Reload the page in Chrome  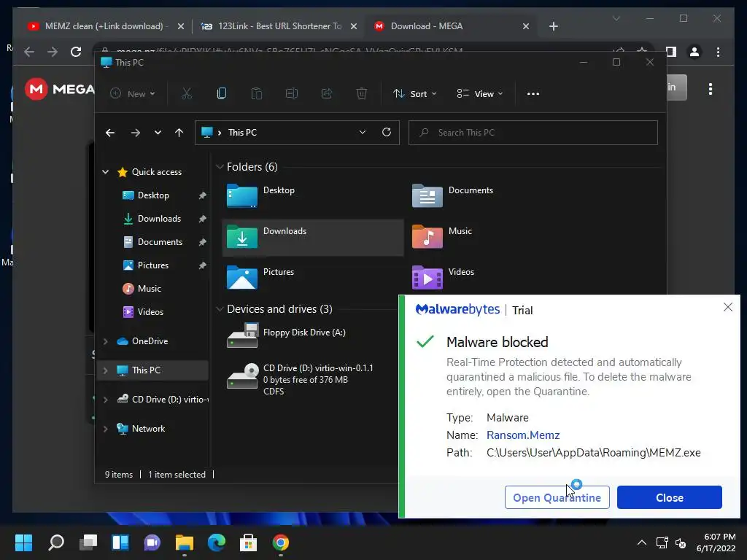coord(76,52)
